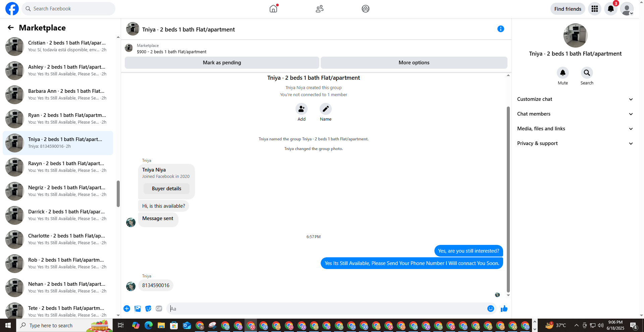Open taskbar clock showing 9:06 PM
This screenshot has height=332, width=644.
(x=615, y=325)
